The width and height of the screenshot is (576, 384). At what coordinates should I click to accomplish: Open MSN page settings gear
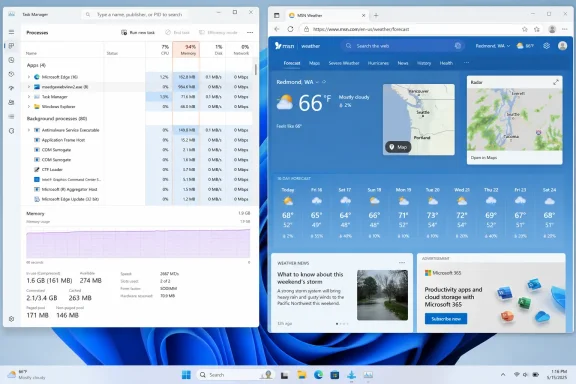547,46
